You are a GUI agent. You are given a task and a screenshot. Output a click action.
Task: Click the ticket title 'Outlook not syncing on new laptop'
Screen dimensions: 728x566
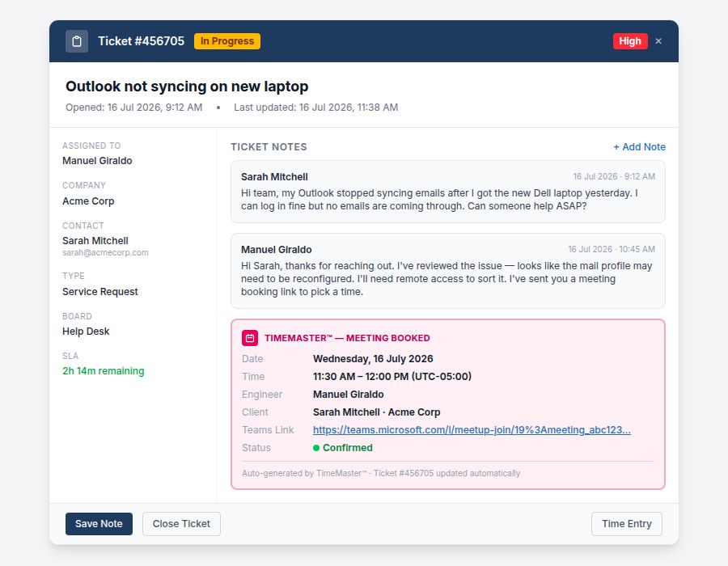(187, 87)
